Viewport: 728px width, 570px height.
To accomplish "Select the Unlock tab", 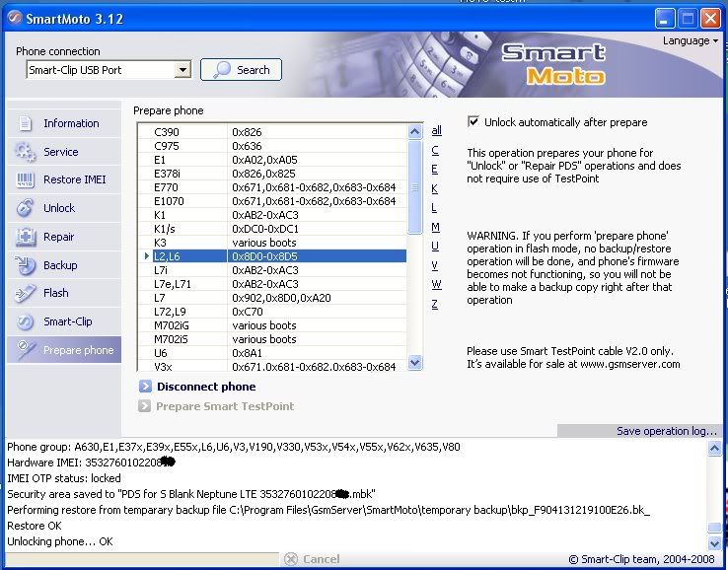I will point(59,208).
